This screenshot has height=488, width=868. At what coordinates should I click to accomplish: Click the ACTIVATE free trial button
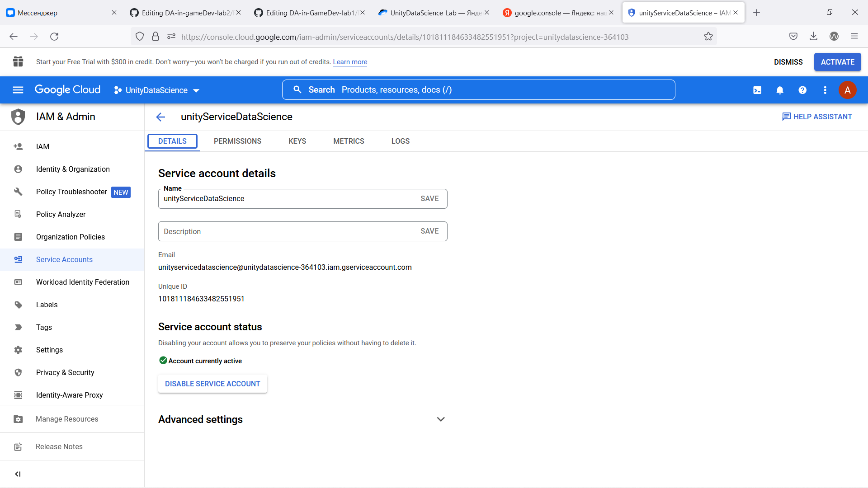coord(837,62)
